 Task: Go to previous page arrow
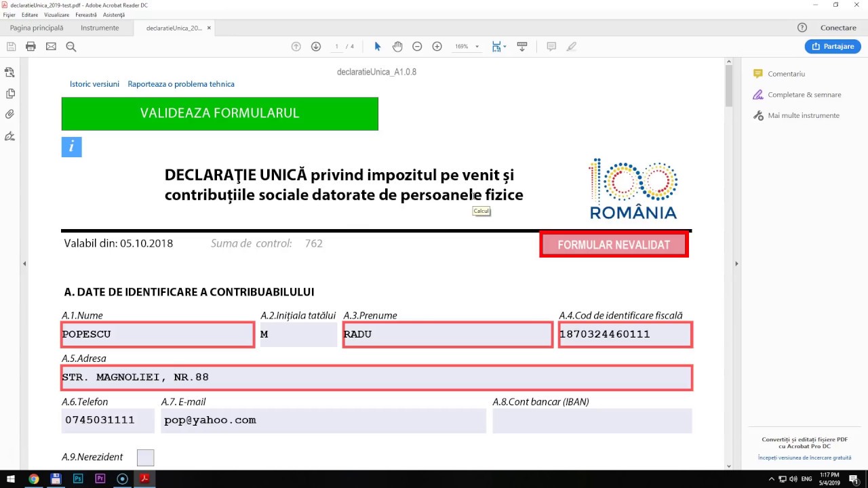[x=296, y=47]
